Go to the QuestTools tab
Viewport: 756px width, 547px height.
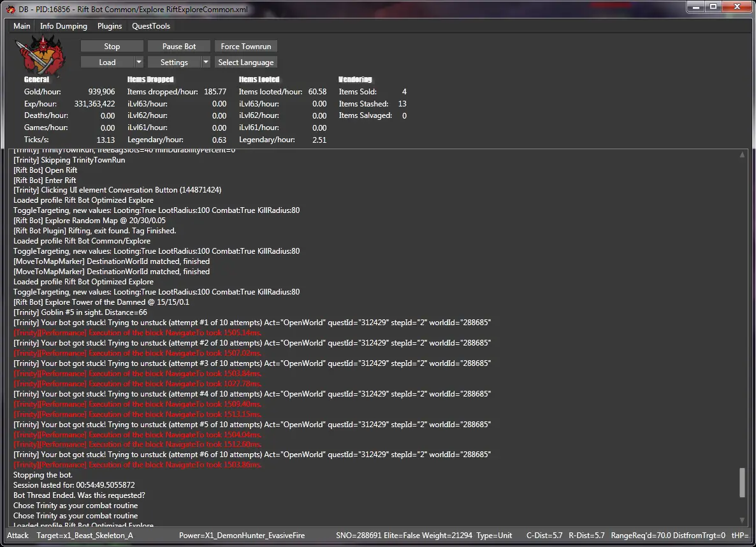click(150, 26)
